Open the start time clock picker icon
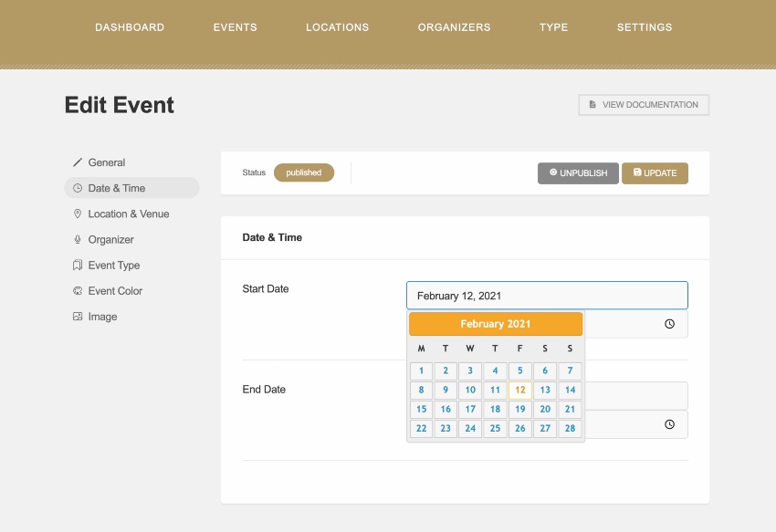This screenshot has height=532, width=776. (669, 323)
